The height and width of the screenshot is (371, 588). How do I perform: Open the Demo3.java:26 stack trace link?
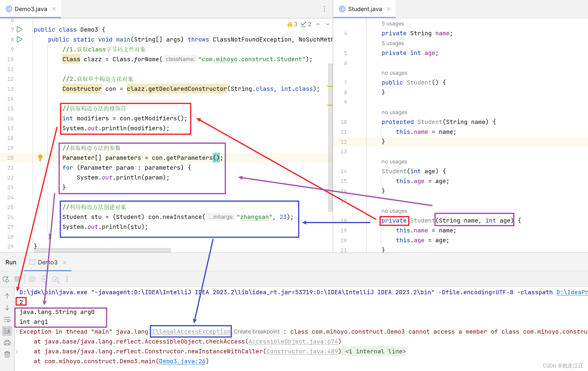tap(182, 361)
